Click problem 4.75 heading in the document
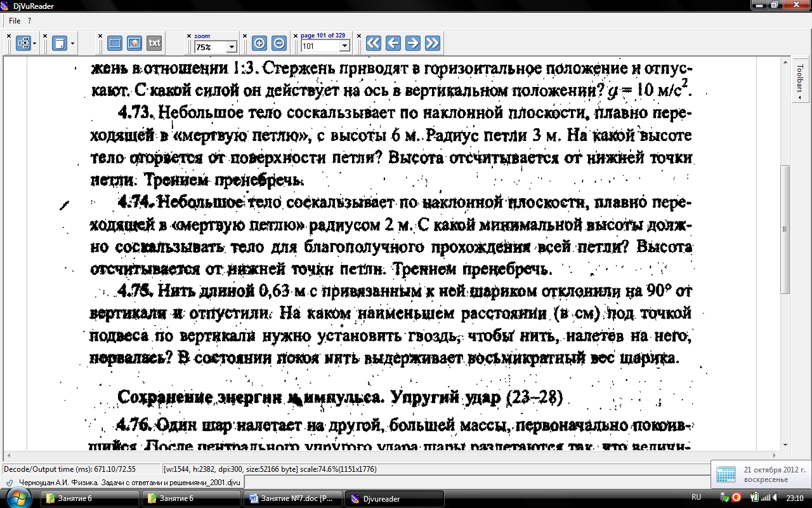This screenshot has width=812, height=508. tap(136, 291)
